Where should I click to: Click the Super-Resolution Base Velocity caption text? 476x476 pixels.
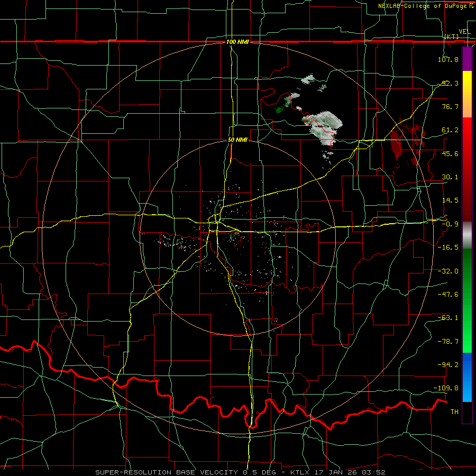click(240, 472)
